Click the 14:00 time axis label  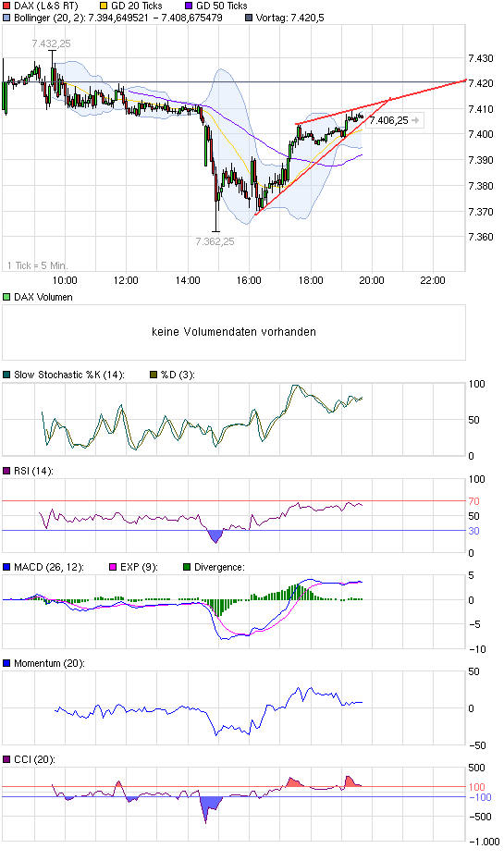[188, 280]
